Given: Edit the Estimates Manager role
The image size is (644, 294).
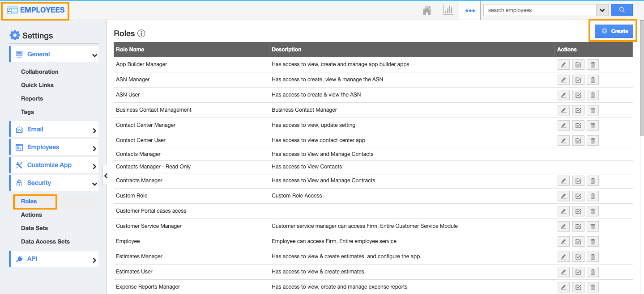Looking at the screenshot, I should [x=563, y=257].
